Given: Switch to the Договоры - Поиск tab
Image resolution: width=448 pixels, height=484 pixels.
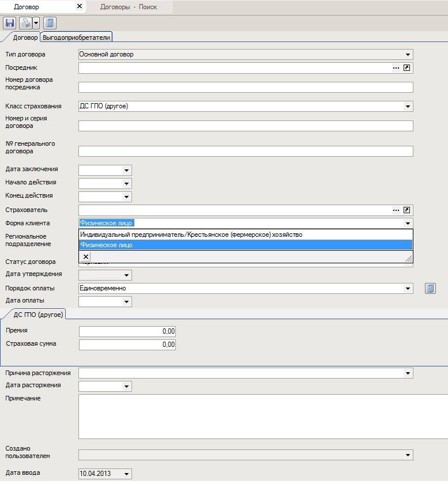Looking at the screenshot, I should tap(128, 7).
